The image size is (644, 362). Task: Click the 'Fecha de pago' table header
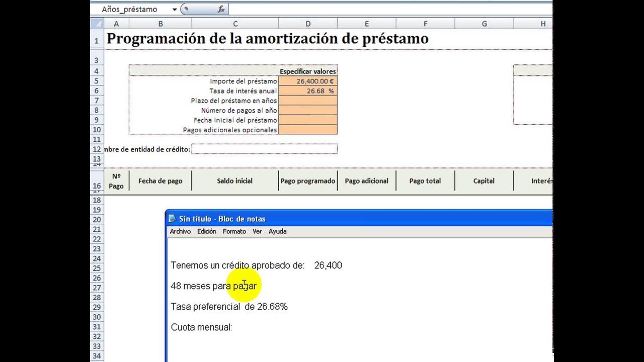[160, 181]
